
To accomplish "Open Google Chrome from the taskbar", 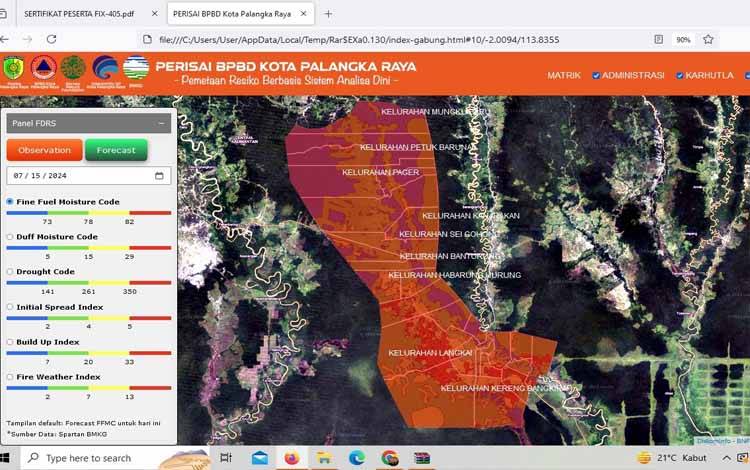I will [390, 458].
